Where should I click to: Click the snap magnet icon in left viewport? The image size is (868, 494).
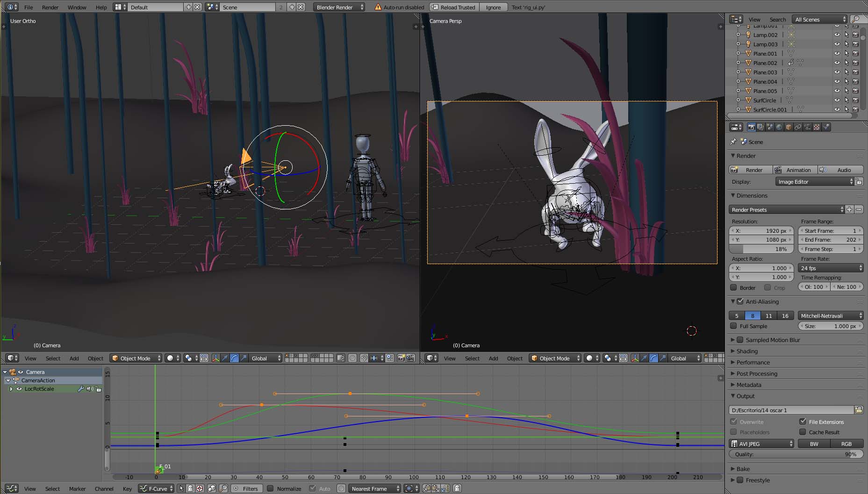364,358
